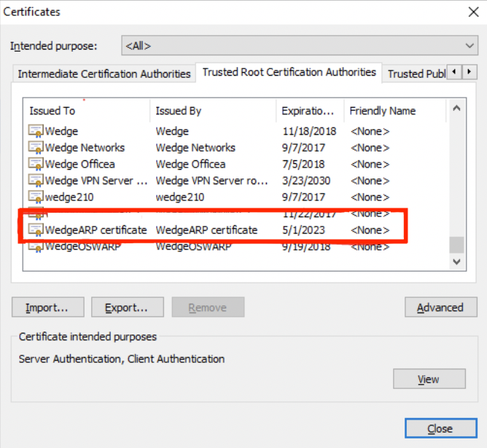
Task: Select the WedgeOSWARP certificate icon
Action: 36,247
